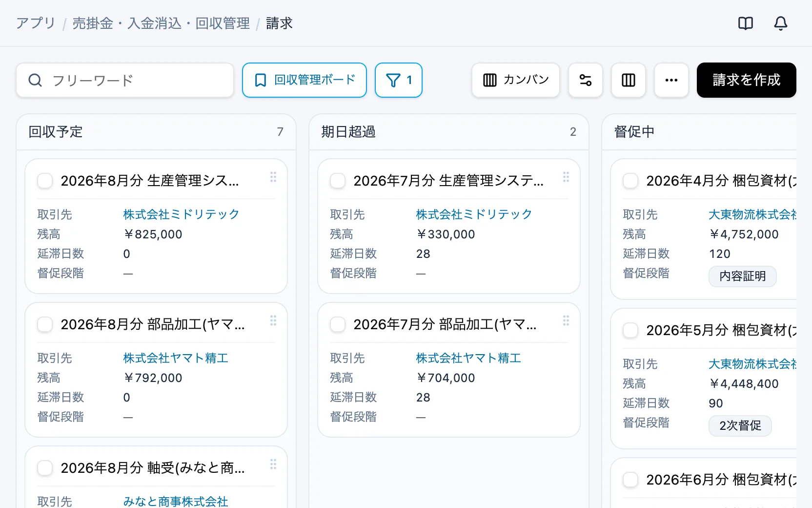812x508 pixels.
Task: Open the documentation book icon
Action: coord(746,23)
